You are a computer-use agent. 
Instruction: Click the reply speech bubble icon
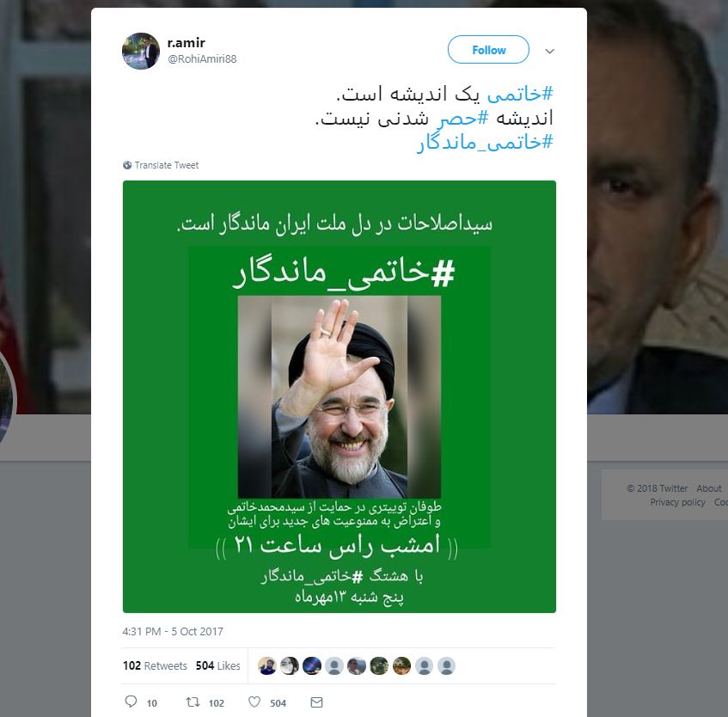point(131,702)
